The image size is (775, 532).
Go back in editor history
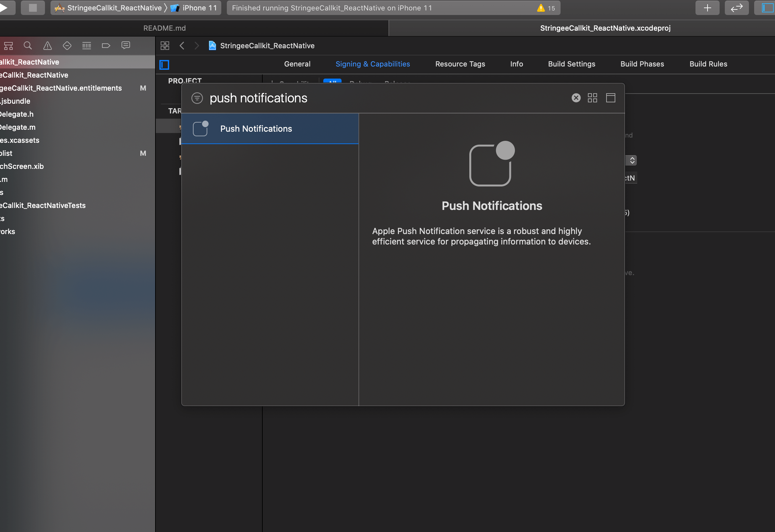182,46
